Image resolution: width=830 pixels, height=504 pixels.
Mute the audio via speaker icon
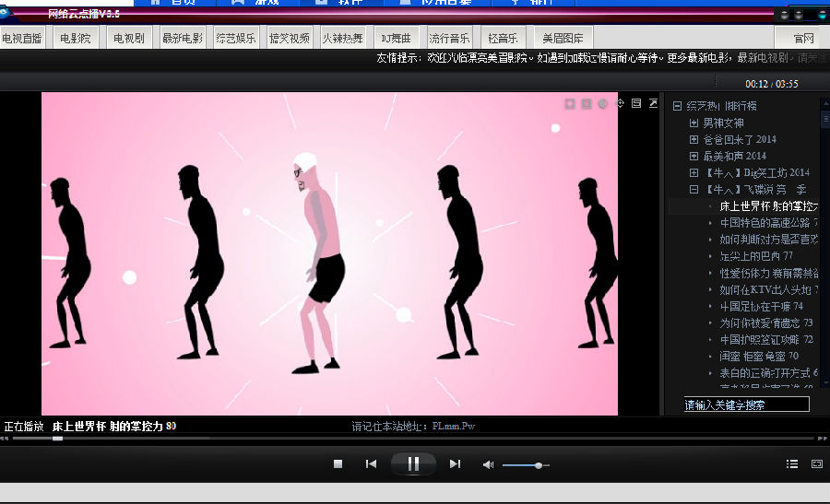[x=488, y=464]
